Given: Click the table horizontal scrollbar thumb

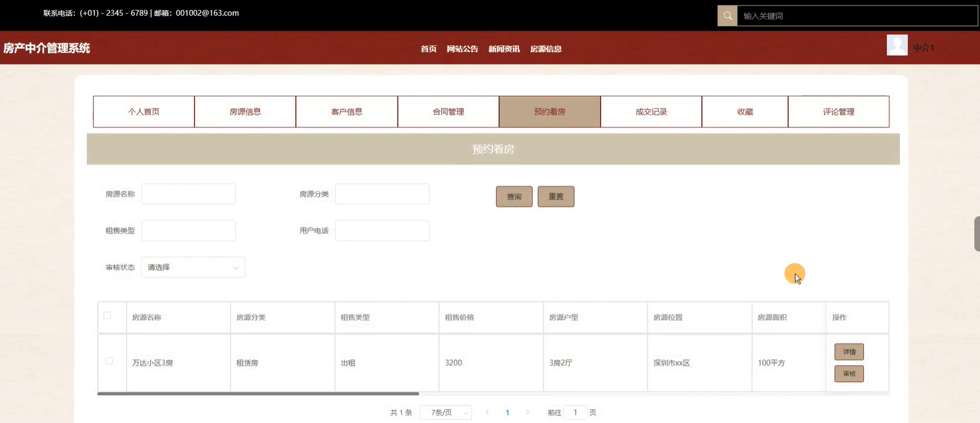Looking at the screenshot, I should click(258, 394).
